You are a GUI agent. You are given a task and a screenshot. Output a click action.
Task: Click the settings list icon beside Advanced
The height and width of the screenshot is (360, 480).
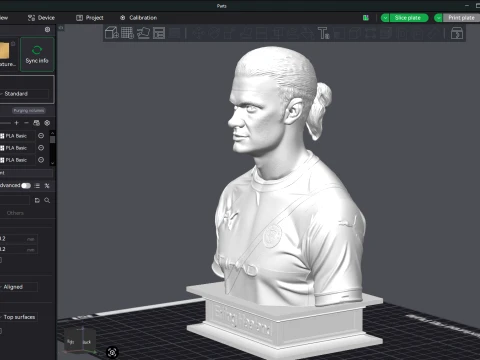(x=37, y=186)
